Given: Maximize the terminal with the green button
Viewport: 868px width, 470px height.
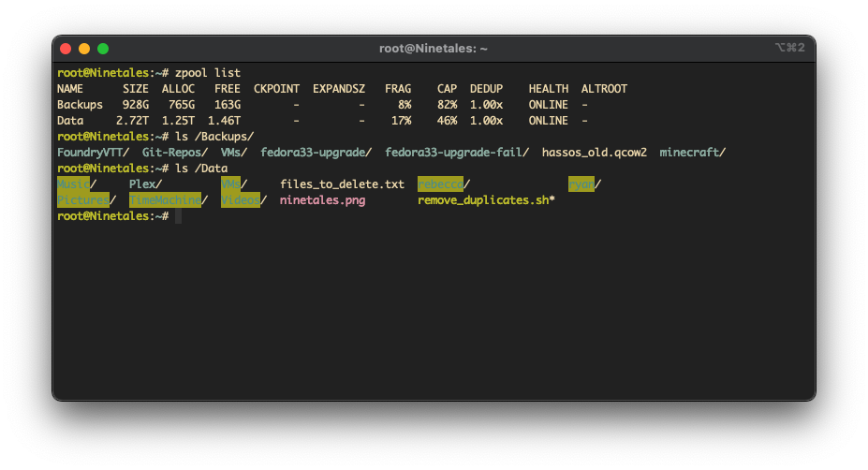Looking at the screenshot, I should pyautogui.click(x=103, y=49).
